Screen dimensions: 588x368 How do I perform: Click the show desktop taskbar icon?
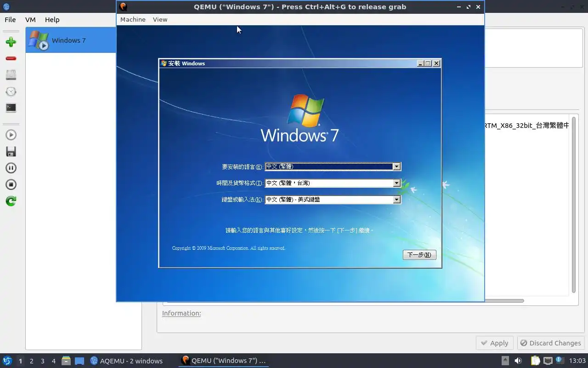click(x=79, y=361)
